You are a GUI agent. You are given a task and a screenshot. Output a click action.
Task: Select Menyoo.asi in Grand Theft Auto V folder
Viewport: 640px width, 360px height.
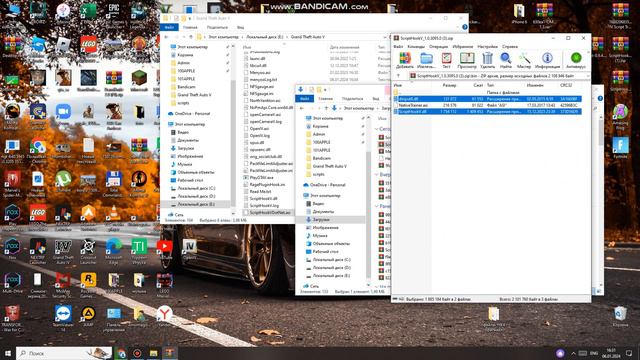click(x=260, y=72)
